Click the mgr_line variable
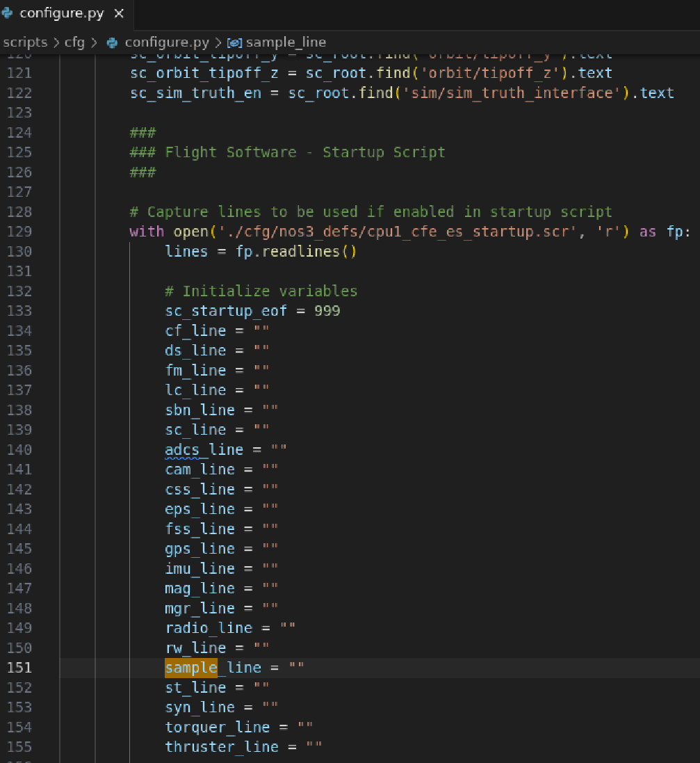700x763 pixels. tap(200, 609)
